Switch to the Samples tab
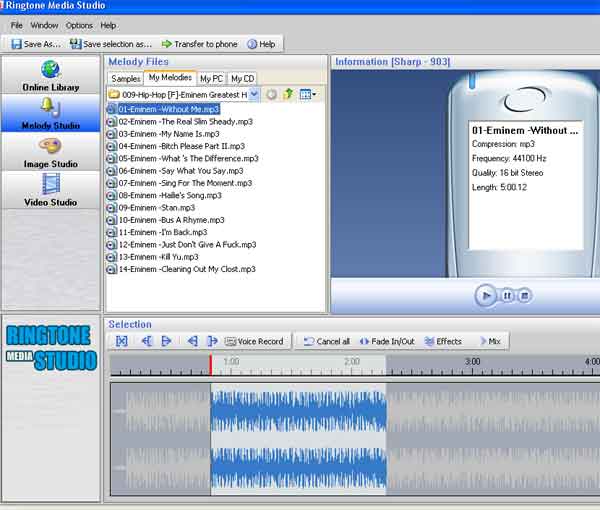 [126, 78]
